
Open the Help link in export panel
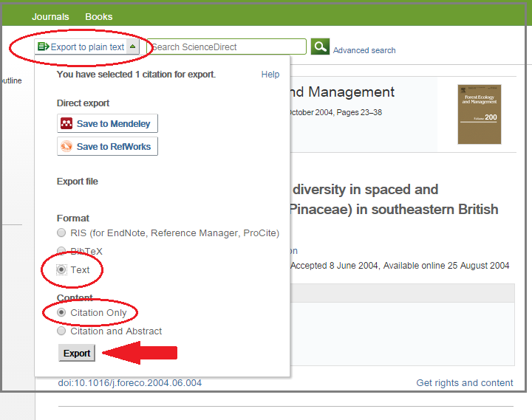click(x=270, y=75)
